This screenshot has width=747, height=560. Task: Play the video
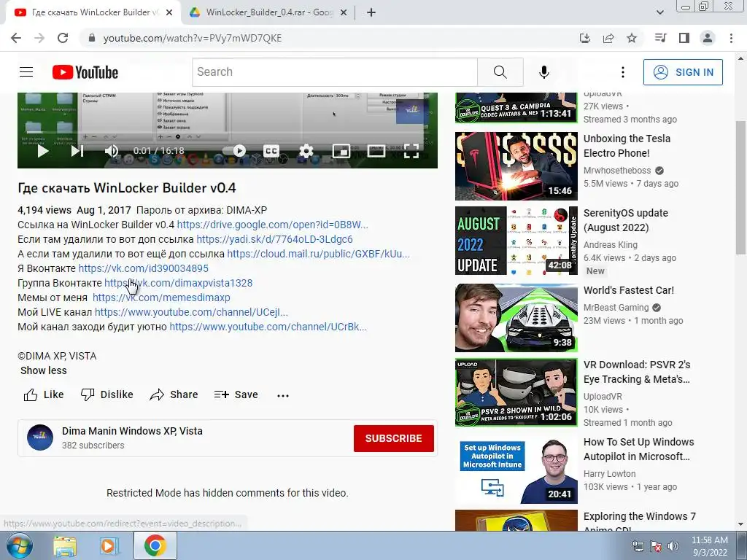click(x=43, y=151)
